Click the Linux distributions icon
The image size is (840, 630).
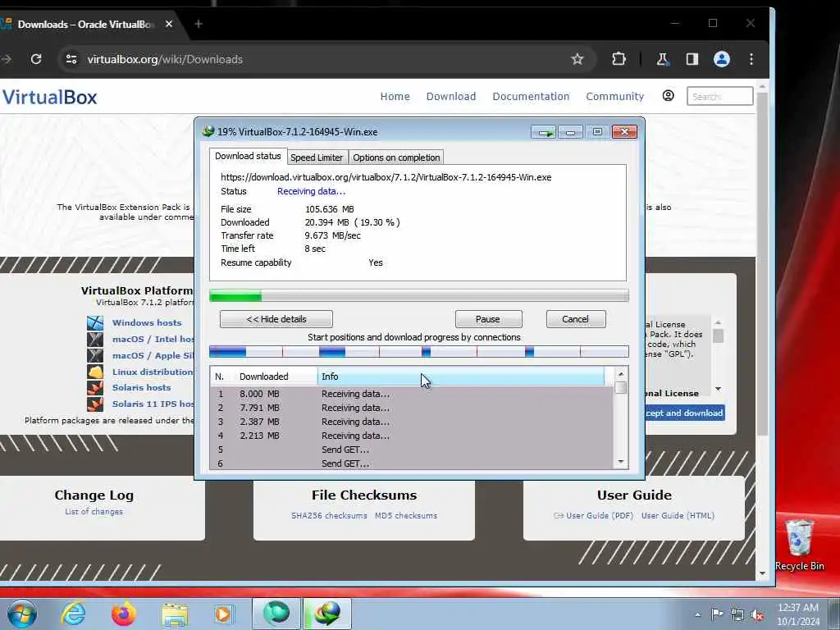(95, 372)
